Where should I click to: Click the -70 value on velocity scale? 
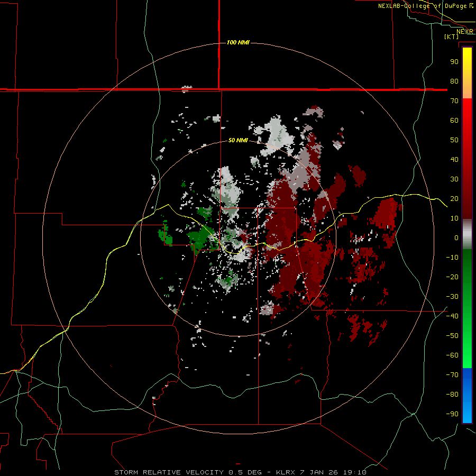[452, 375]
